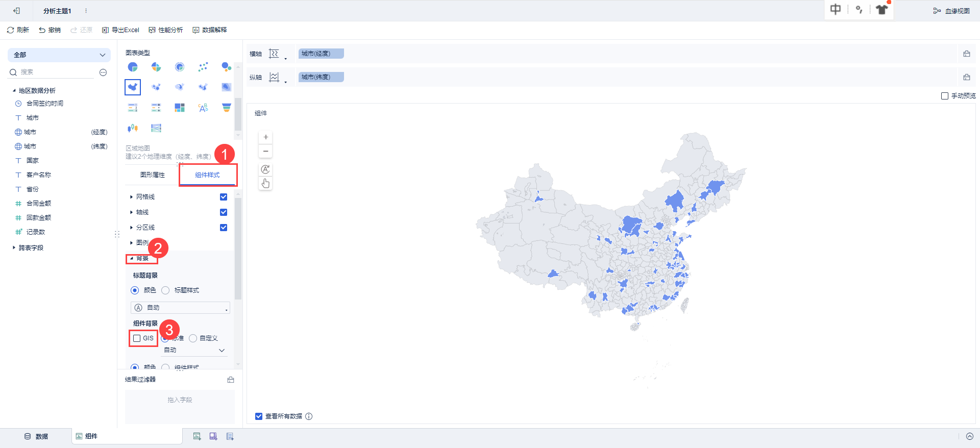
Task: Click the map zoom-in plus button
Action: [x=265, y=137]
